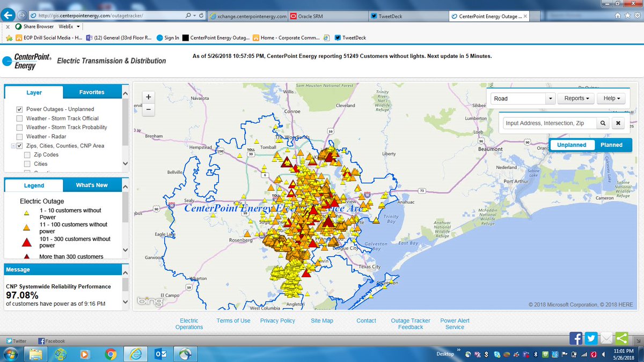Go back with the browser back arrow
Viewport: 644px width, 362px height.
(8, 16)
